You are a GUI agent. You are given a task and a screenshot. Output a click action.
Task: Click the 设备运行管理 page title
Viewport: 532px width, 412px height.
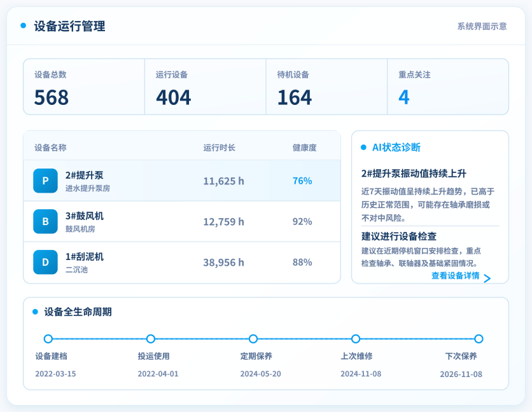click(x=69, y=26)
